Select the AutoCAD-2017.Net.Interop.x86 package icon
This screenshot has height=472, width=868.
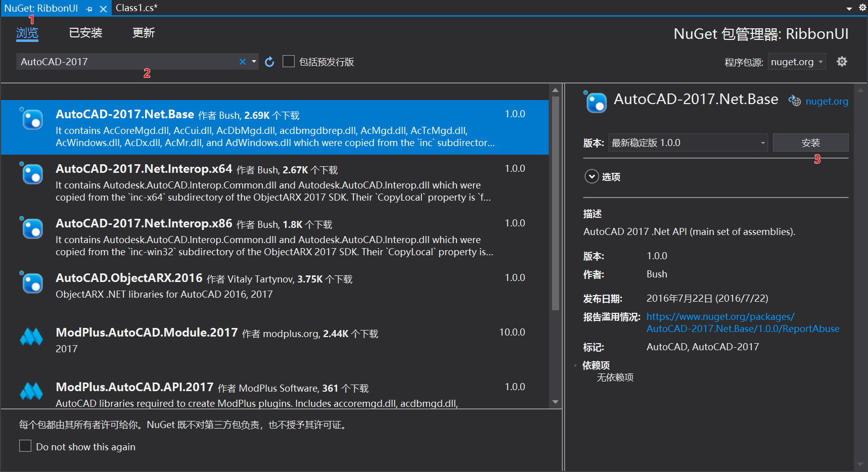(x=31, y=228)
